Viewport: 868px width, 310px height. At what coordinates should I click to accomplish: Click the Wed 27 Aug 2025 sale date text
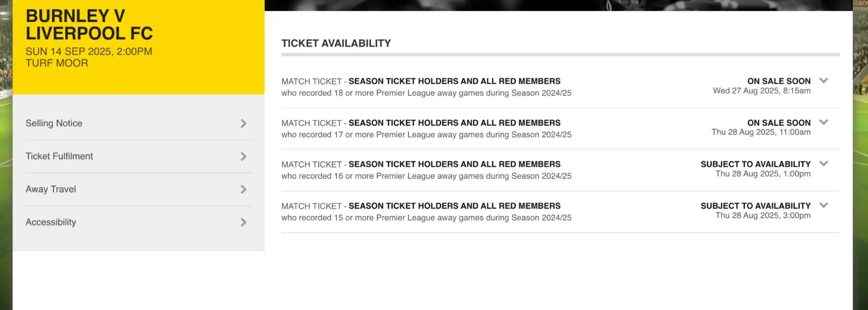tap(762, 92)
